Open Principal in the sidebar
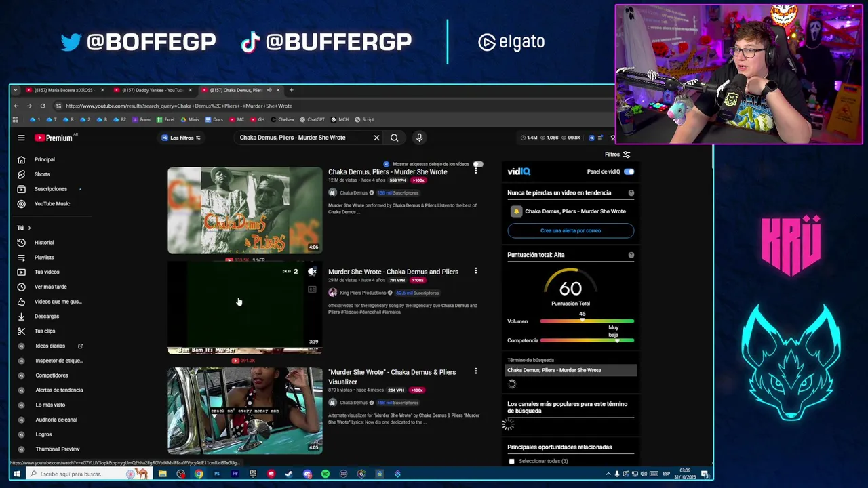The height and width of the screenshot is (488, 868). point(44,159)
